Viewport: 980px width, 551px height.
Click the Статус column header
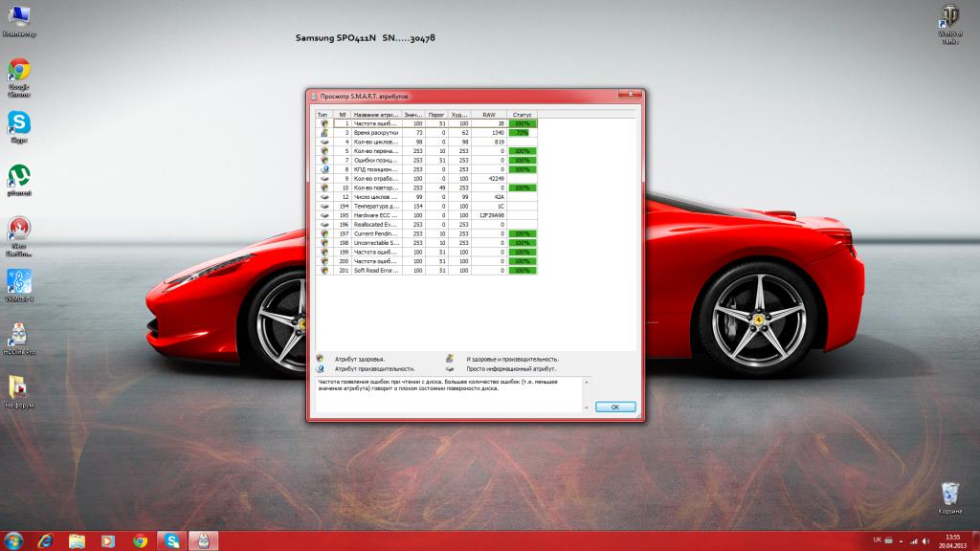tap(522, 114)
